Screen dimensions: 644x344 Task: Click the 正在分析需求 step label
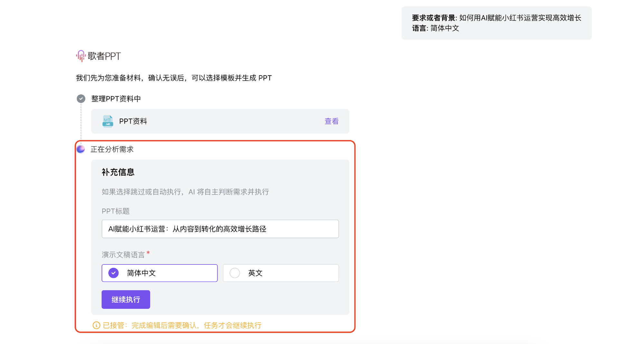point(112,149)
